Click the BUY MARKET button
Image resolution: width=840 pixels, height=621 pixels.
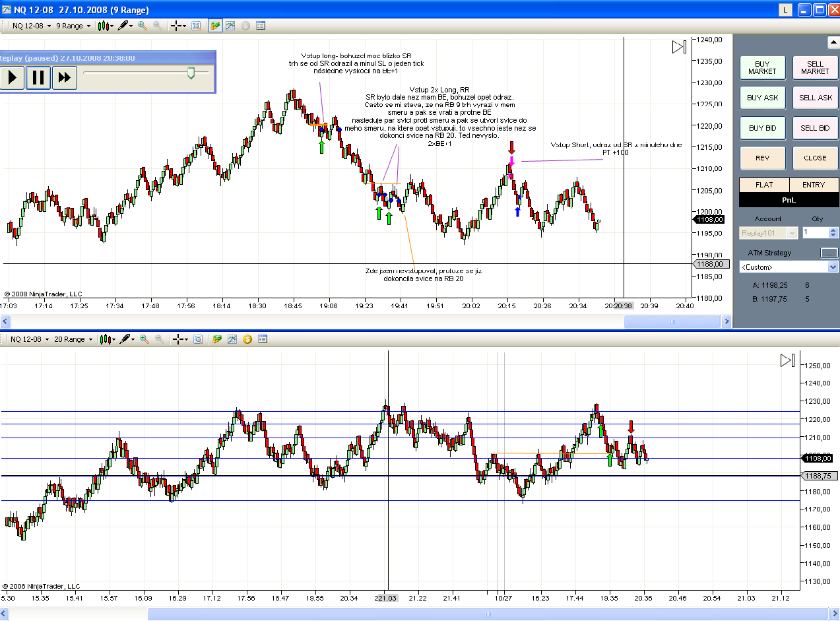pyautogui.click(x=762, y=68)
